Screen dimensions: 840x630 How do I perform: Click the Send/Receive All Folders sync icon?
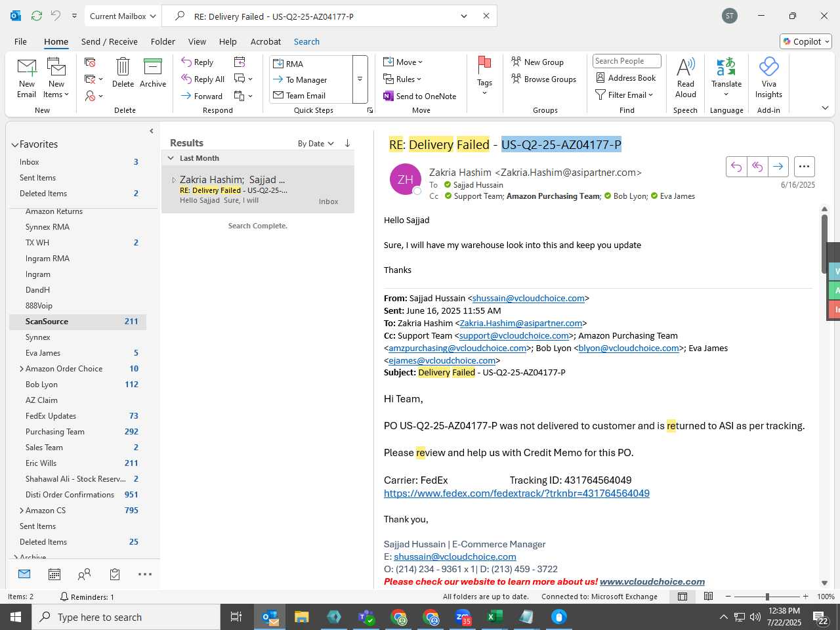(x=37, y=16)
